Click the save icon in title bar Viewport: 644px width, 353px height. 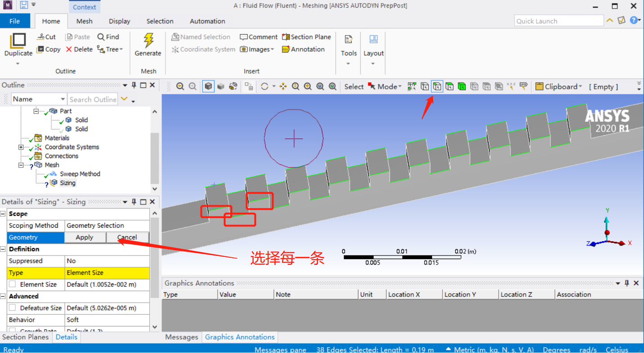click(24, 6)
